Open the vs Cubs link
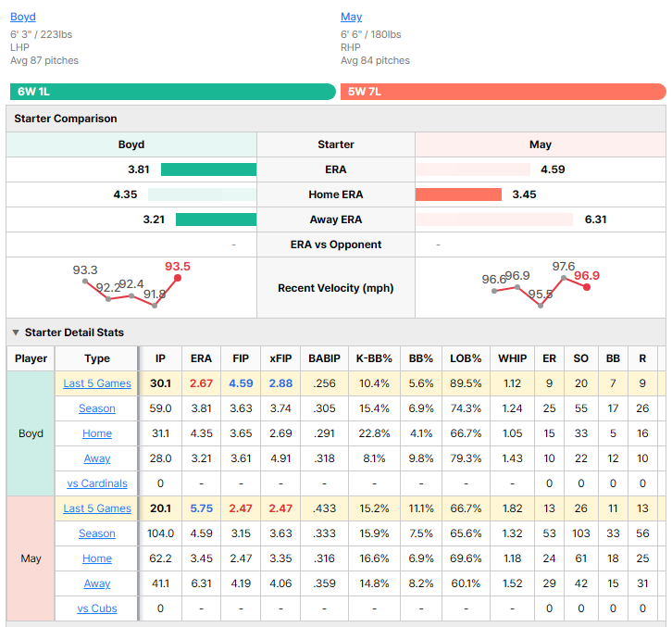 click(x=97, y=608)
